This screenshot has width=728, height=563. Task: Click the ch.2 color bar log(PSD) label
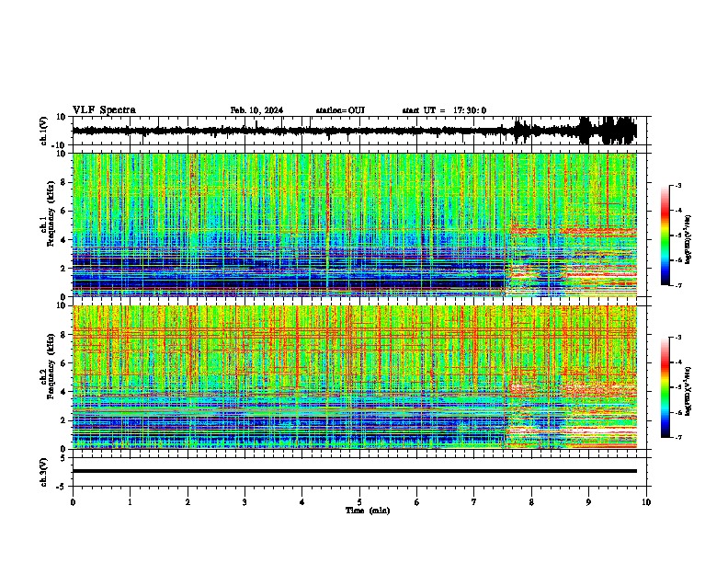coord(688,391)
